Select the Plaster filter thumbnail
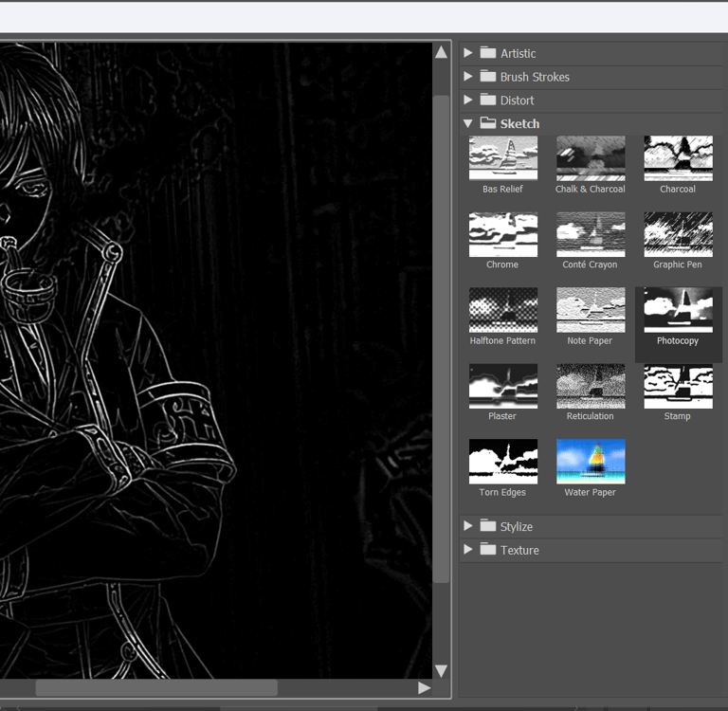The image size is (728, 711). coord(502,386)
